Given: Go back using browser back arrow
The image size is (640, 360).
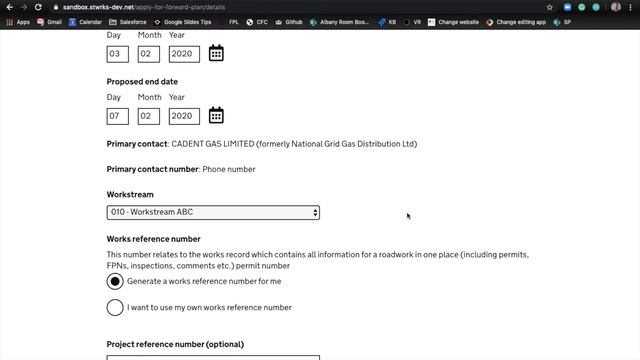Looking at the screenshot, I should [x=9, y=7].
